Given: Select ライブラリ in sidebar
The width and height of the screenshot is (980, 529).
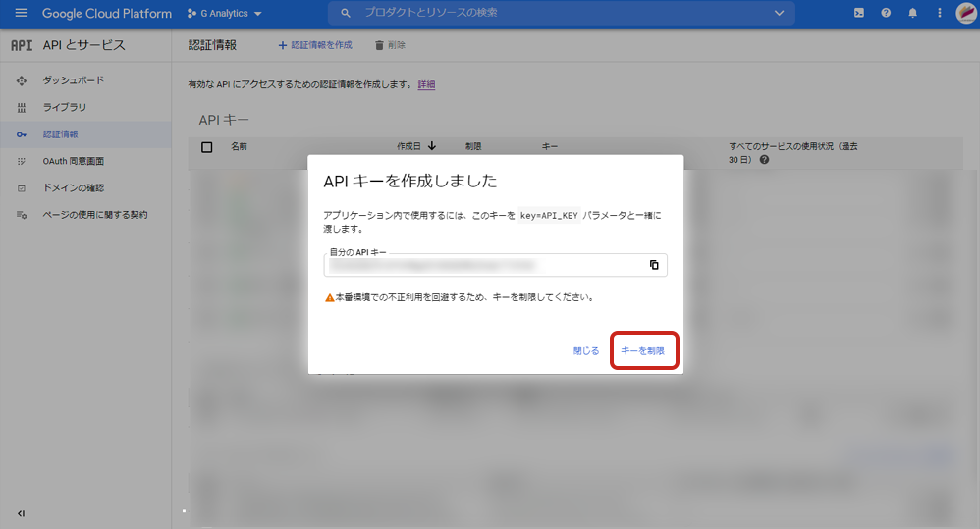Looking at the screenshot, I should pyautogui.click(x=64, y=107).
